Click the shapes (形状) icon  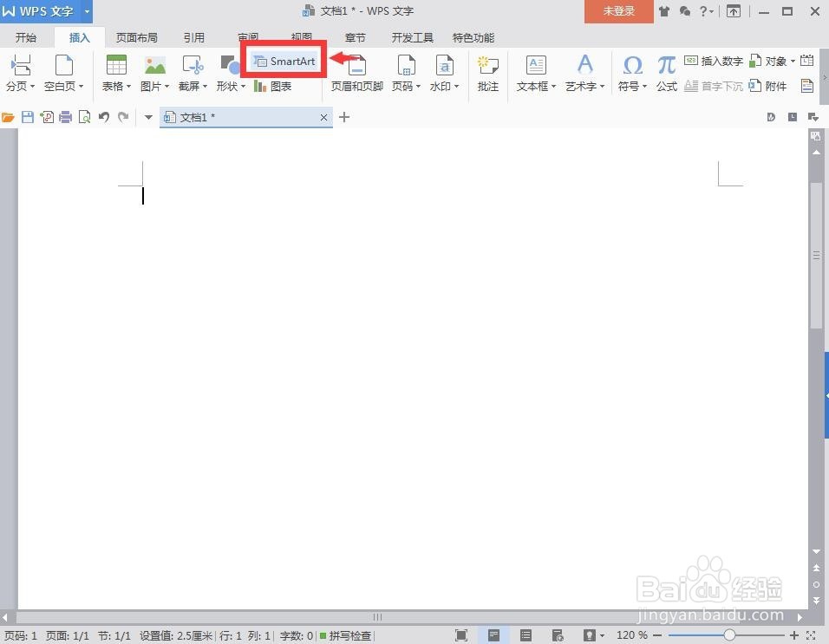pyautogui.click(x=231, y=66)
